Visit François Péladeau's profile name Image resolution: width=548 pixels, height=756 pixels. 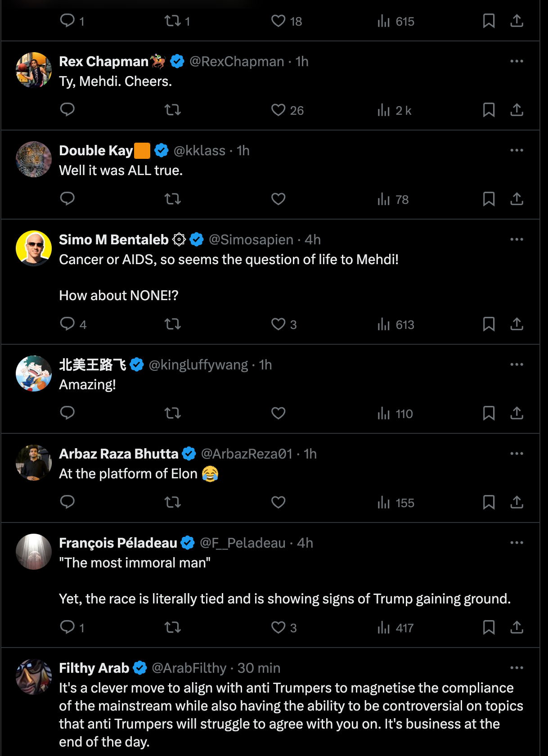[x=118, y=543]
